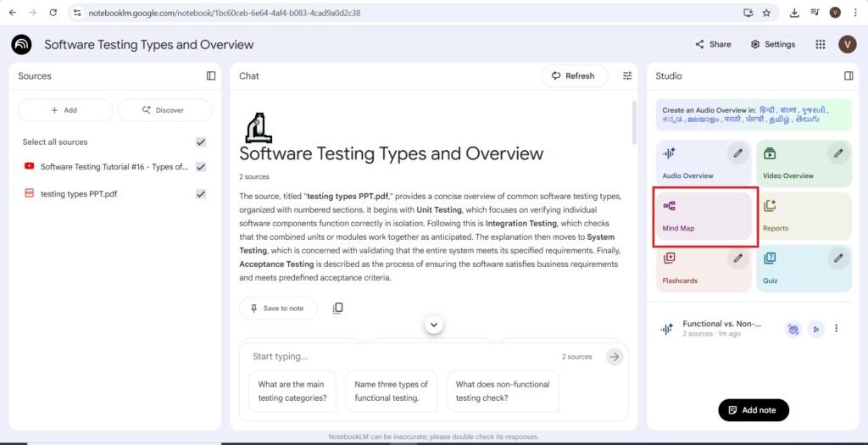Screen dimensions: 868x445
Task: Uncheck testing types PPT.pdf source
Action: click(201, 194)
